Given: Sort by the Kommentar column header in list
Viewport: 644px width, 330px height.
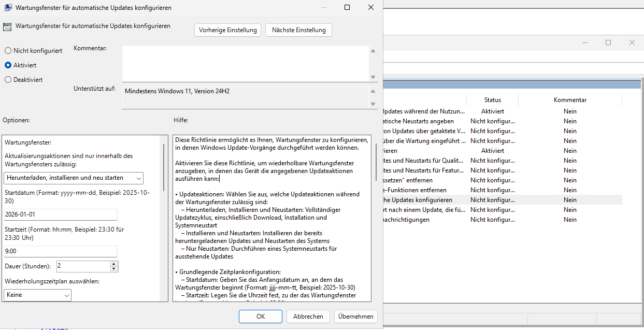Looking at the screenshot, I should [570, 100].
